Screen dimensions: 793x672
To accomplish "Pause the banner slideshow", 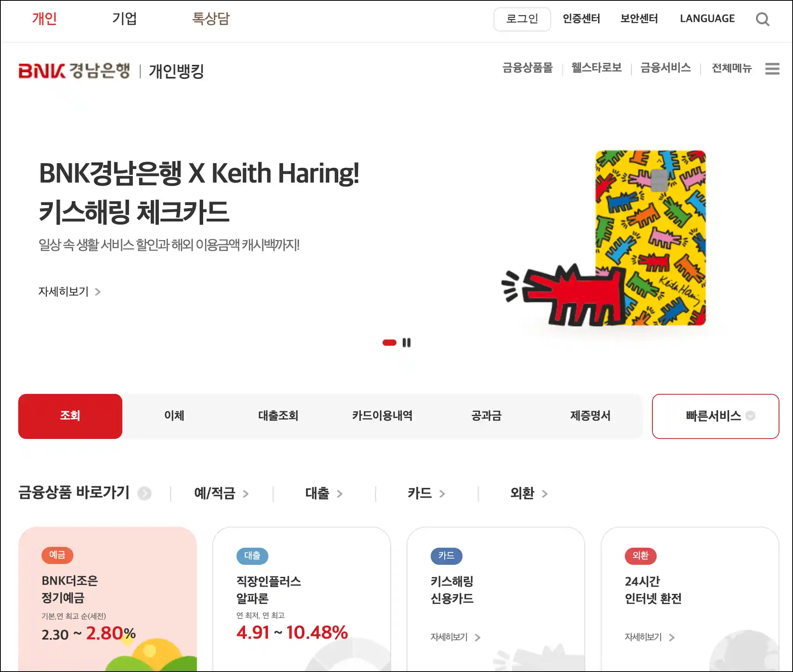I will pos(406,343).
